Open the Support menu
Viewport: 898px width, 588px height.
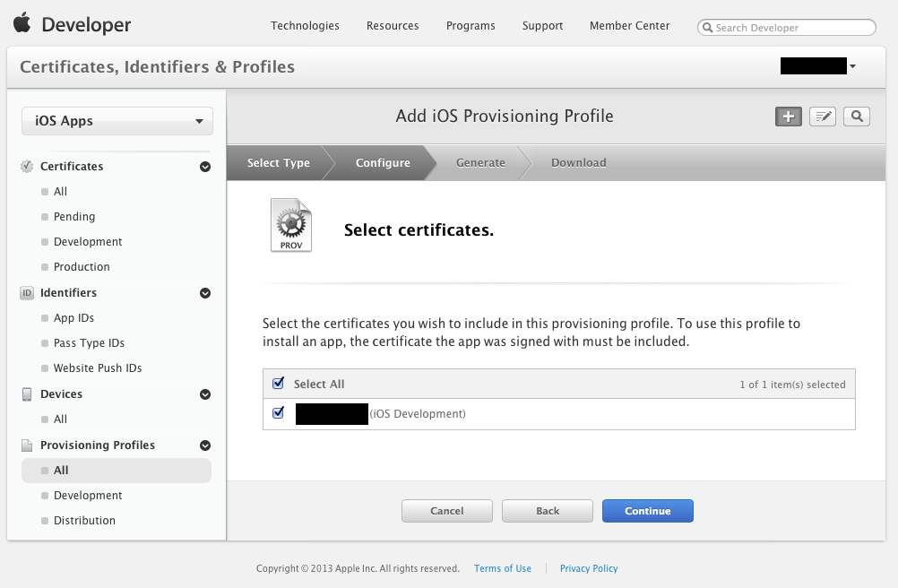coord(542,26)
